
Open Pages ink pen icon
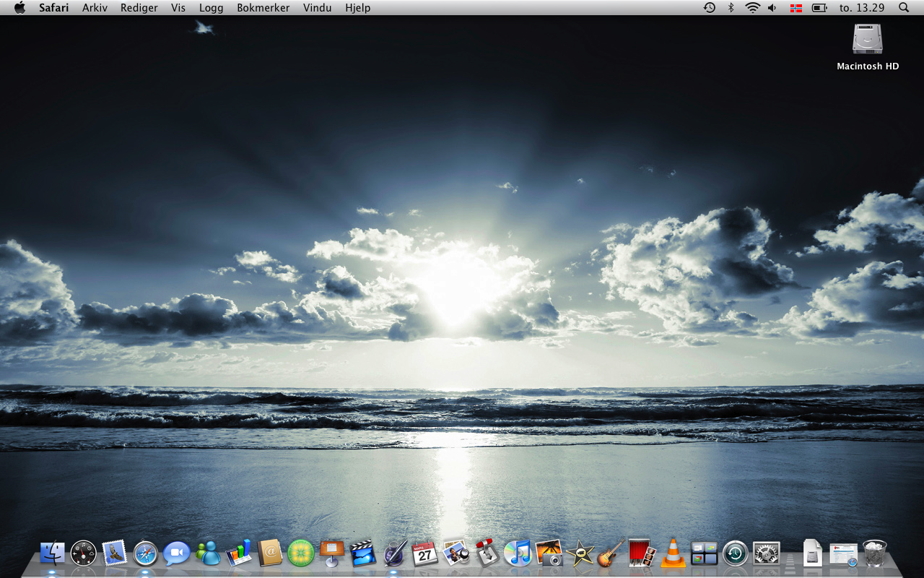pos(394,553)
